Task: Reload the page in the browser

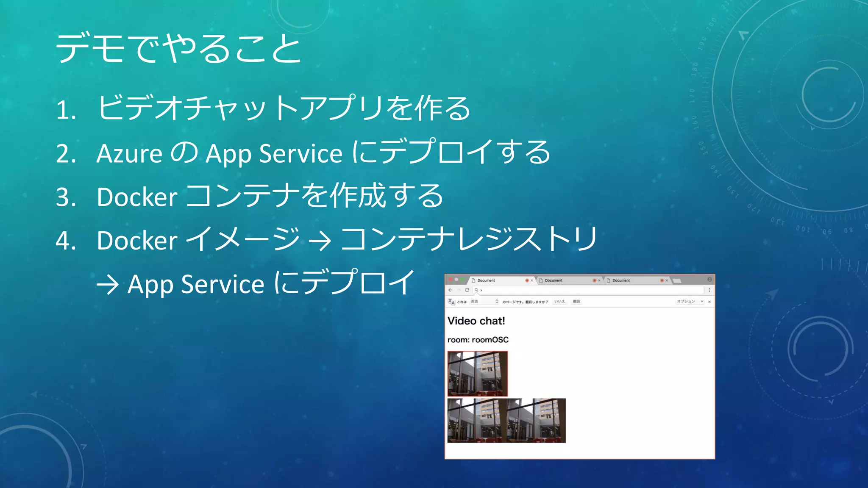Action: click(x=467, y=290)
